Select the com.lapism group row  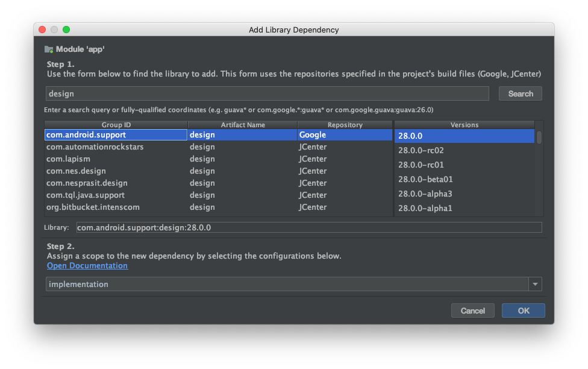tap(218, 159)
